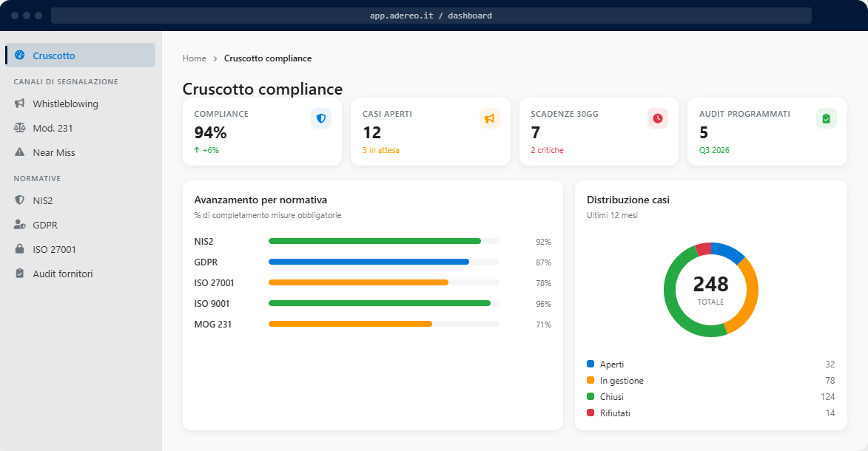
Task: Click the browser address bar app.adereo.it
Action: (x=431, y=16)
